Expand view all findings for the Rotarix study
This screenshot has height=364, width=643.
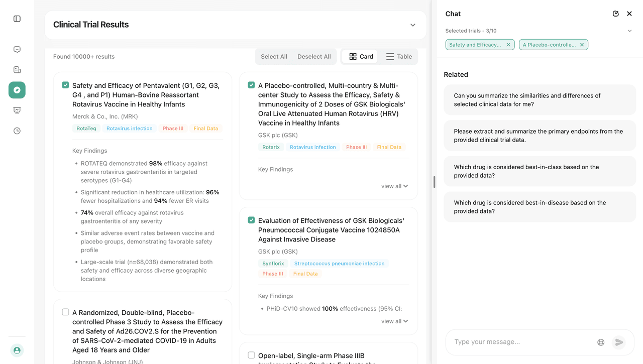395,186
